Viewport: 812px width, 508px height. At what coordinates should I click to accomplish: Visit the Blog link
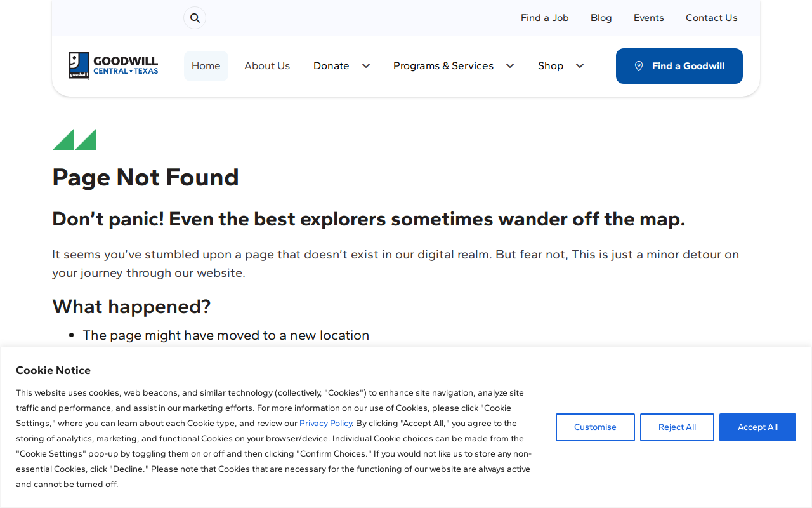pyautogui.click(x=601, y=18)
